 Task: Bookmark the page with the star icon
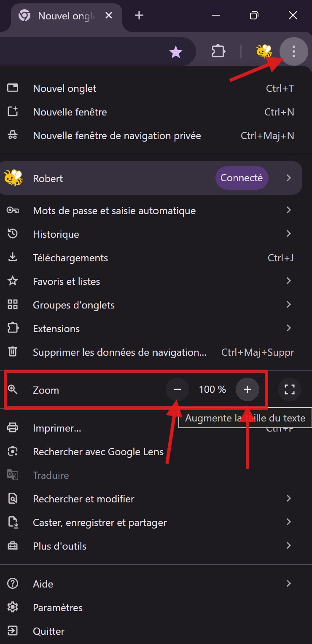[175, 51]
